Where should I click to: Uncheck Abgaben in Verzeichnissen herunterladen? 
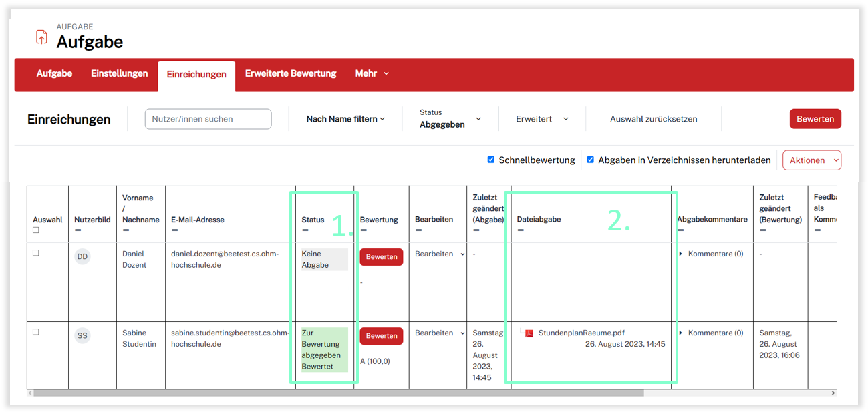coord(590,160)
